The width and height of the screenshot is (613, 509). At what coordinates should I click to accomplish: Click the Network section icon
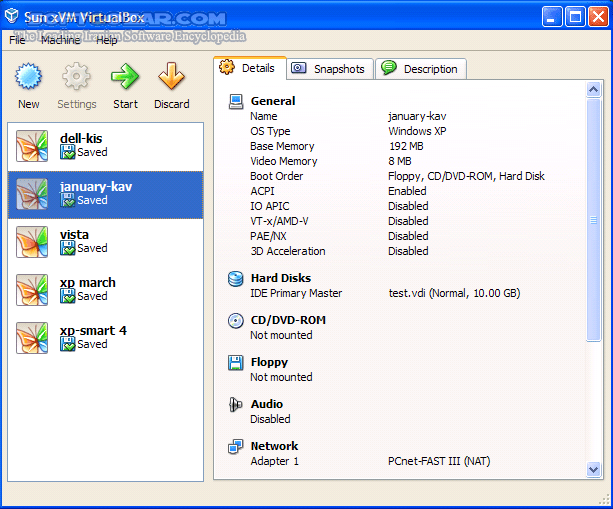236,446
